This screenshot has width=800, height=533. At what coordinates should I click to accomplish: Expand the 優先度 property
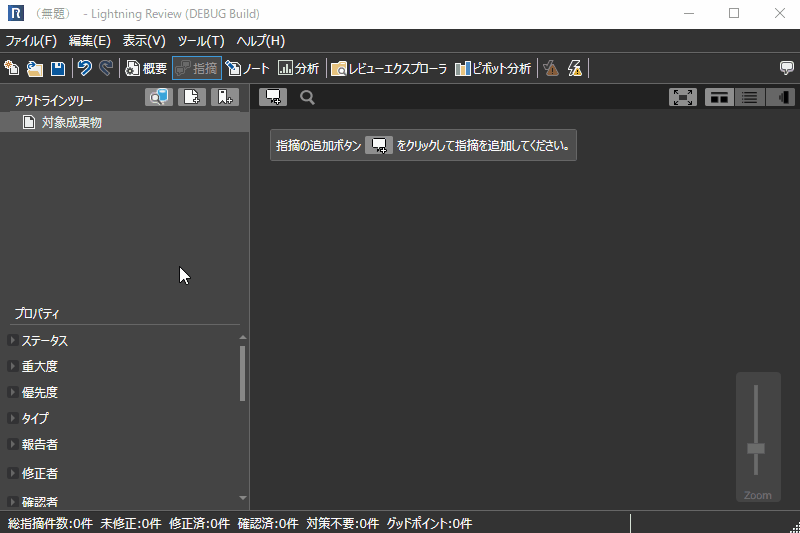click(x=13, y=392)
